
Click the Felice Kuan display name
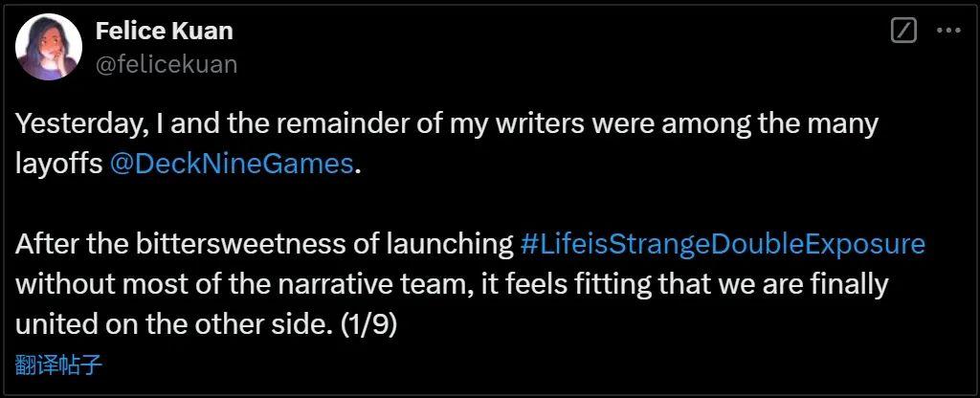(164, 31)
